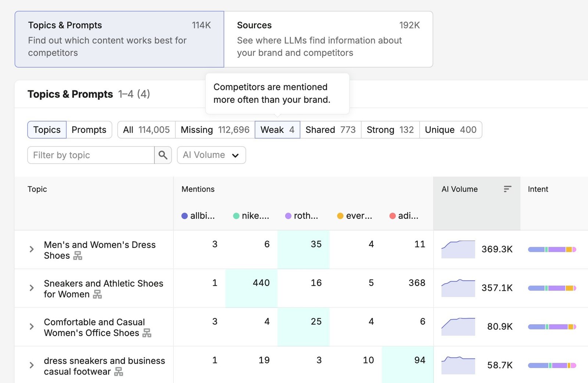This screenshot has width=588, height=383.
Task: Click the 80.9K AI volume value
Action: pos(500,326)
